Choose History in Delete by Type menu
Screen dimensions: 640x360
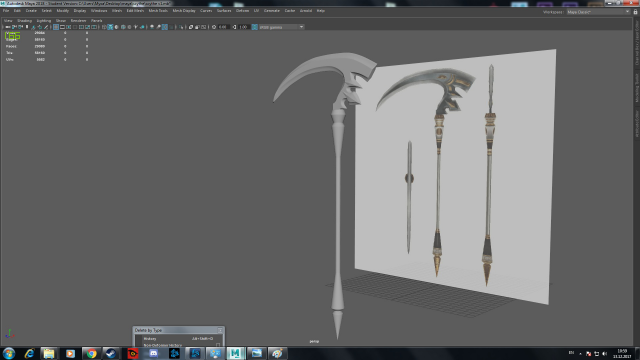(178, 338)
